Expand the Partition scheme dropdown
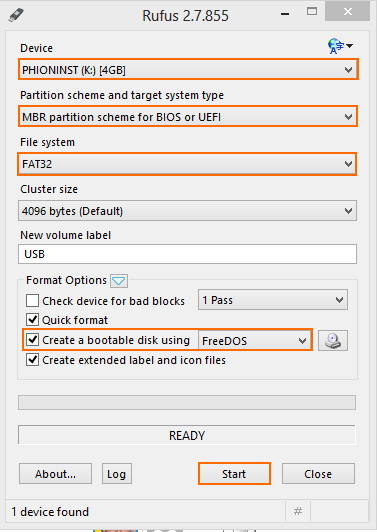 (x=188, y=117)
